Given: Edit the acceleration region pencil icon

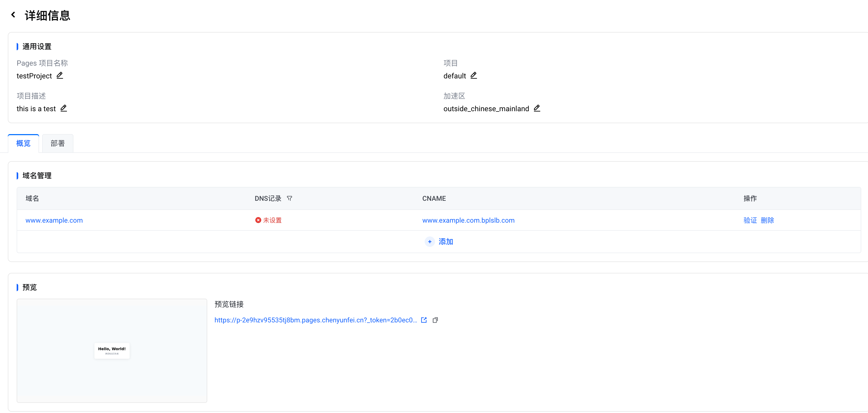Looking at the screenshot, I should click(537, 108).
